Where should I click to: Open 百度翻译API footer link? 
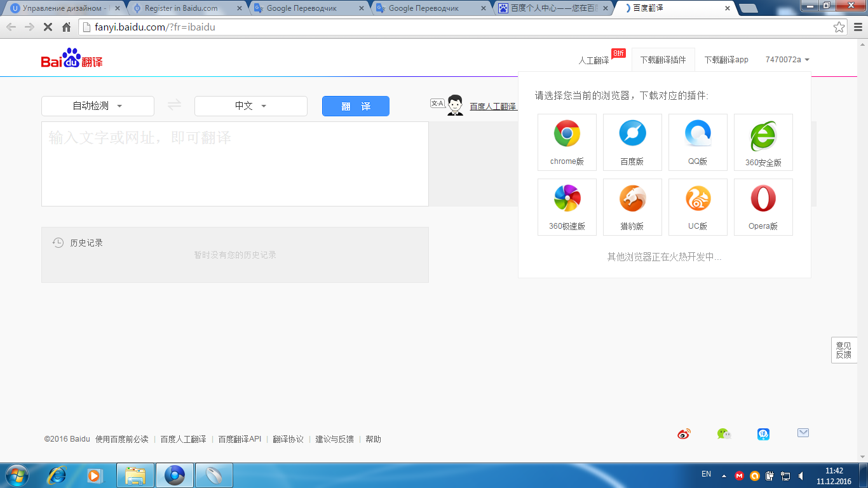pyautogui.click(x=240, y=439)
